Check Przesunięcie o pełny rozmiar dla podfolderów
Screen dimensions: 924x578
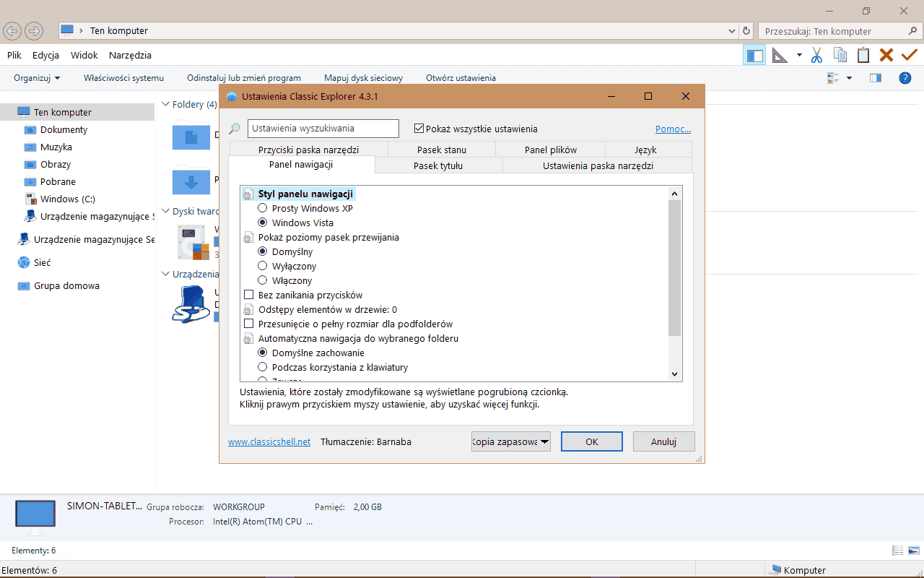(249, 324)
